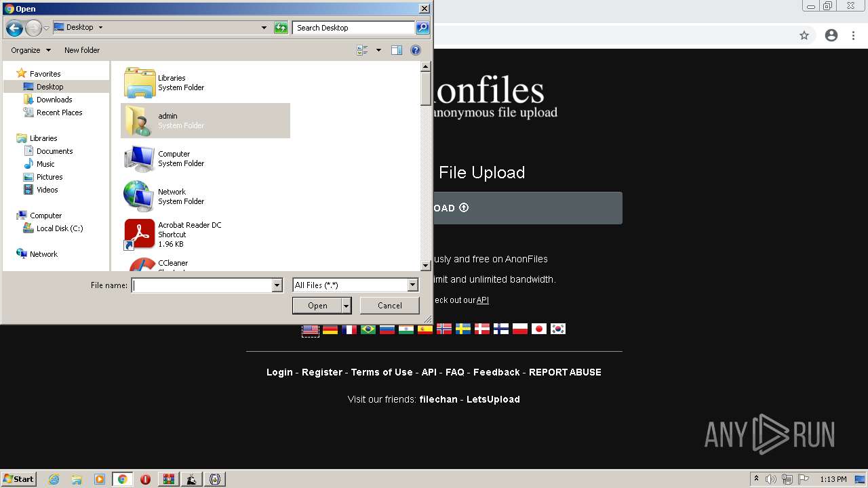
Task: Open the underlined API link in the page text
Action: coord(482,300)
